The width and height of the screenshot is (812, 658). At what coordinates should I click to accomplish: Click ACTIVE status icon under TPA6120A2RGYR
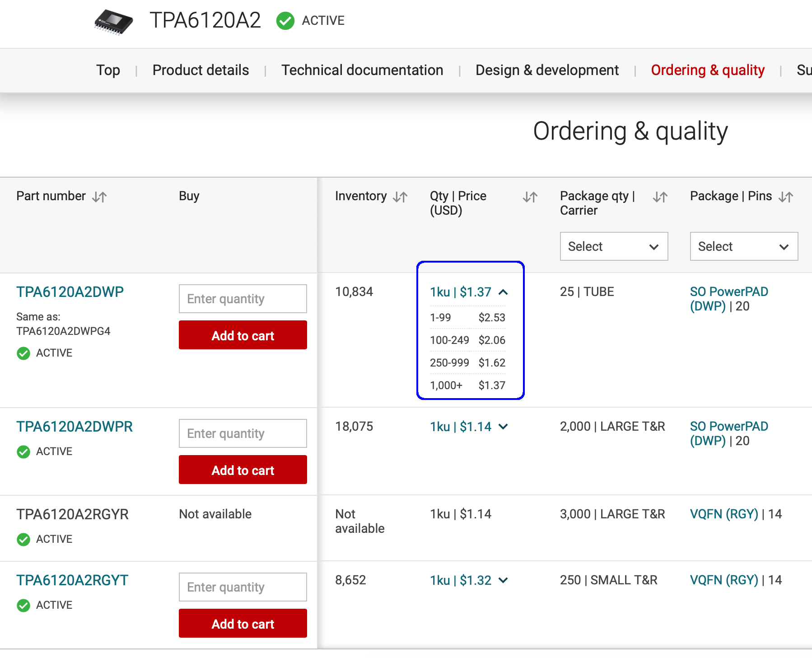(x=23, y=539)
